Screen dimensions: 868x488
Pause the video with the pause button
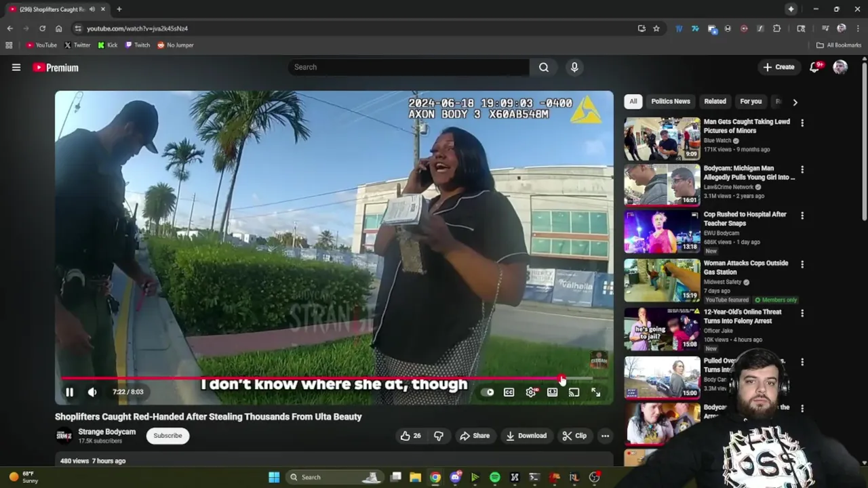(x=69, y=392)
